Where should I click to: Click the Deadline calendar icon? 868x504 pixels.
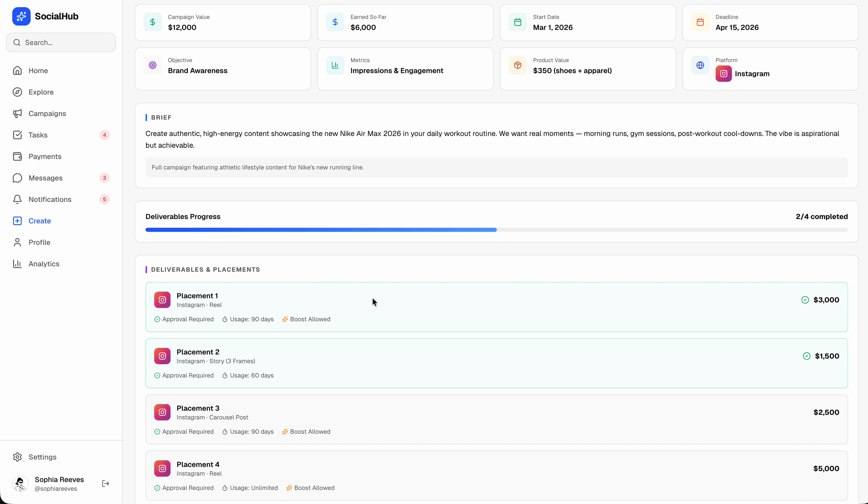point(700,22)
